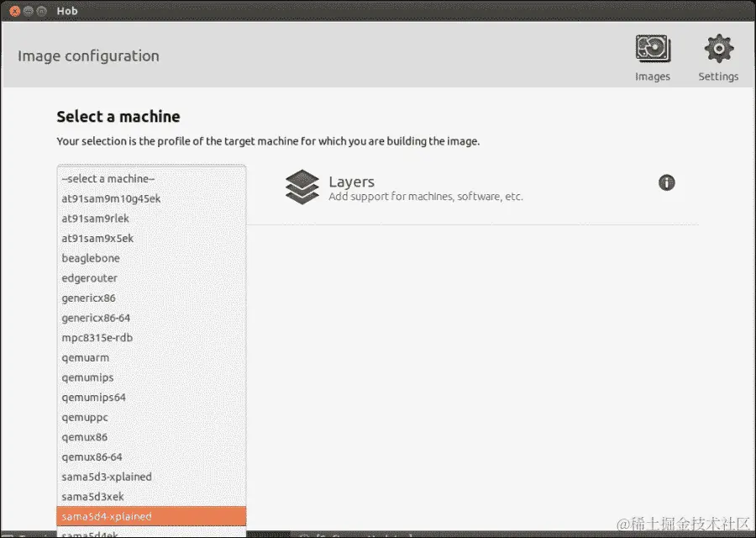Select sama5d3-xplained machine
The width and height of the screenshot is (756, 538).
pyautogui.click(x=151, y=477)
